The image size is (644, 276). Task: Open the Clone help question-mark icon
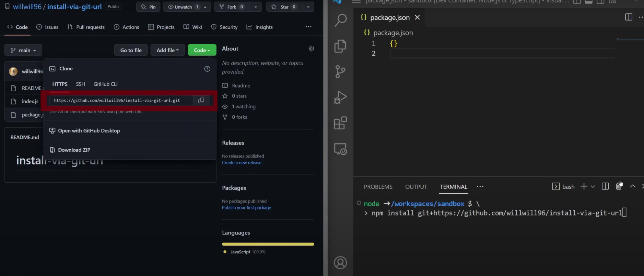[207, 69]
